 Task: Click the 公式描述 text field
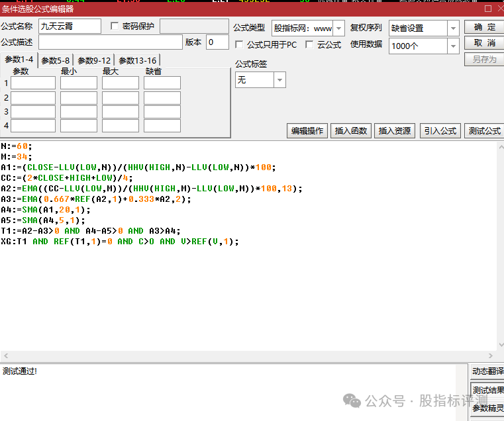click(x=110, y=42)
